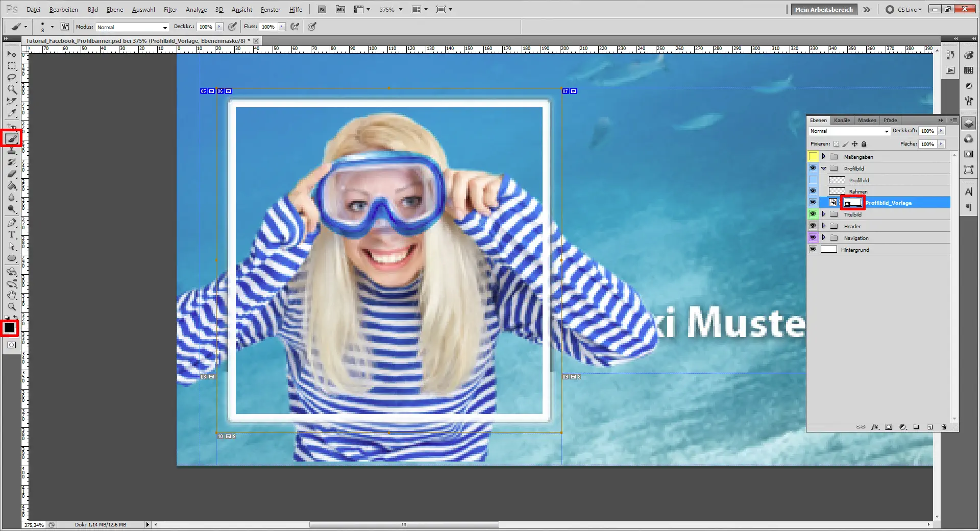Viewport: 980px width, 531px height.
Task: Collapse the Profilbild layer group
Action: coord(823,168)
